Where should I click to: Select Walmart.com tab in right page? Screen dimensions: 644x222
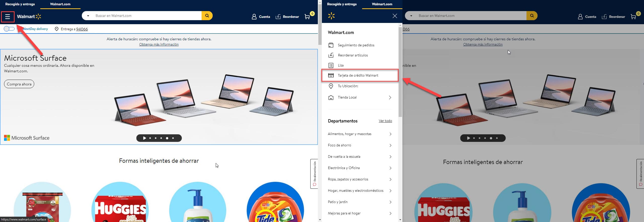pyautogui.click(x=382, y=4)
